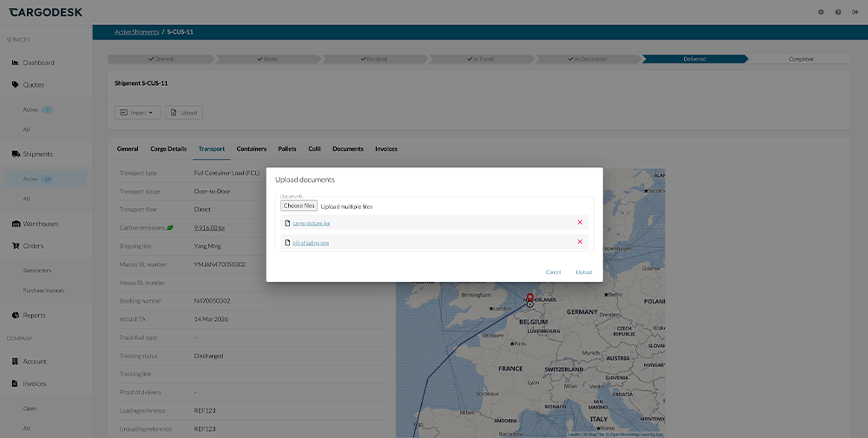Click the Door-to-Door transport scope value
Viewport: 868px width, 438px height.
(x=212, y=192)
